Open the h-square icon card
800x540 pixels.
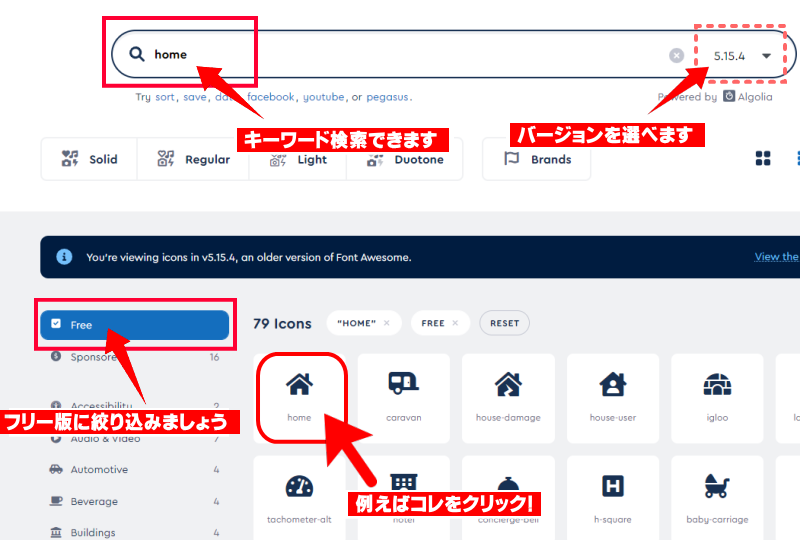click(613, 498)
